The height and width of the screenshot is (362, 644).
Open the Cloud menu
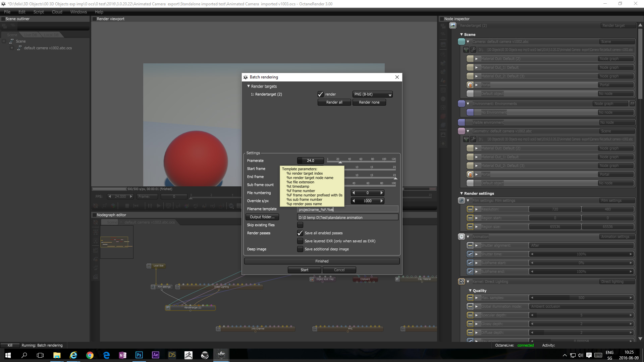57,12
